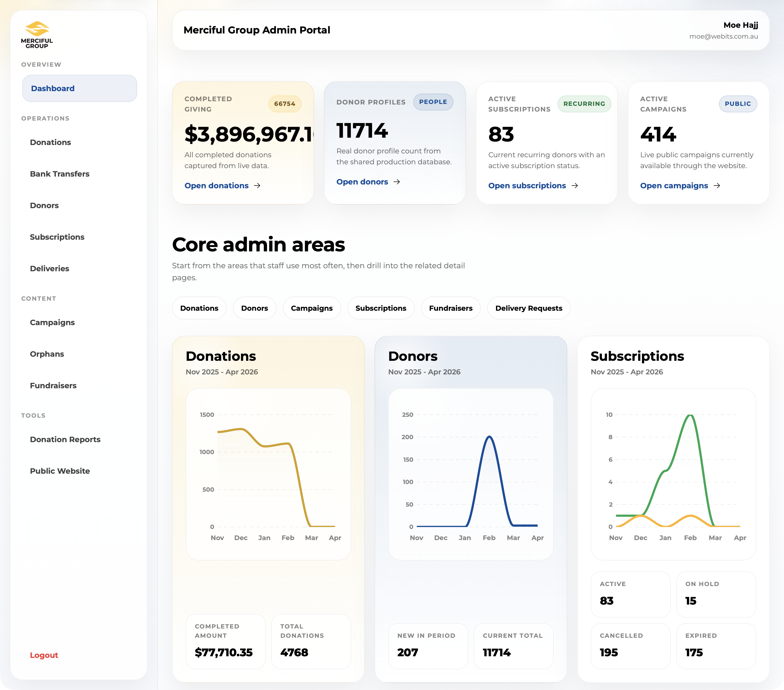This screenshot has height=690, width=784.
Task: Select Donors in the sidebar
Action: pos(44,205)
